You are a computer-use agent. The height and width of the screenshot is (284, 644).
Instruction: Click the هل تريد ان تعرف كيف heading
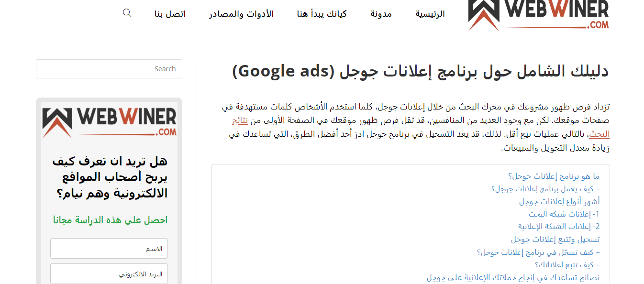click(x=110, y=177)
